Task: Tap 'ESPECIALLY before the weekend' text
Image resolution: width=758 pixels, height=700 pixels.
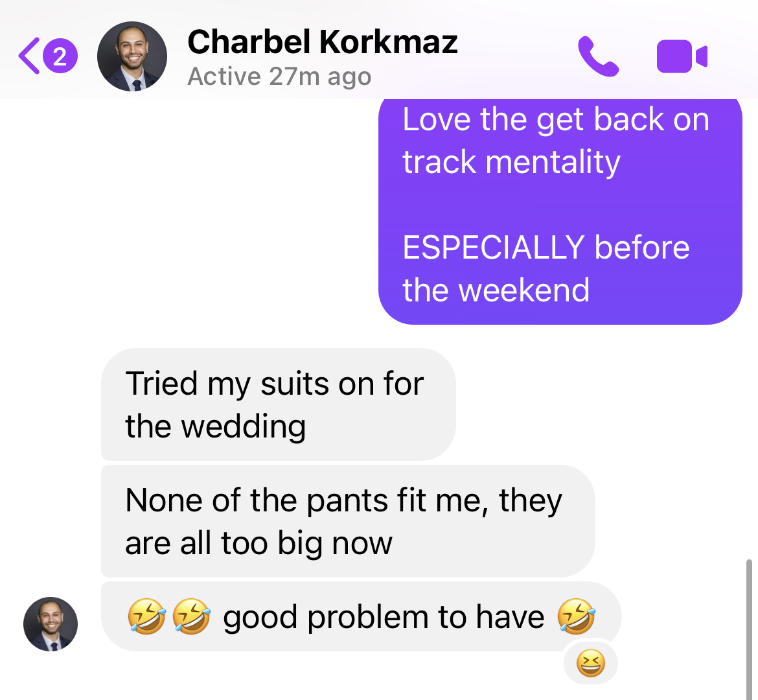Action: 546,268
